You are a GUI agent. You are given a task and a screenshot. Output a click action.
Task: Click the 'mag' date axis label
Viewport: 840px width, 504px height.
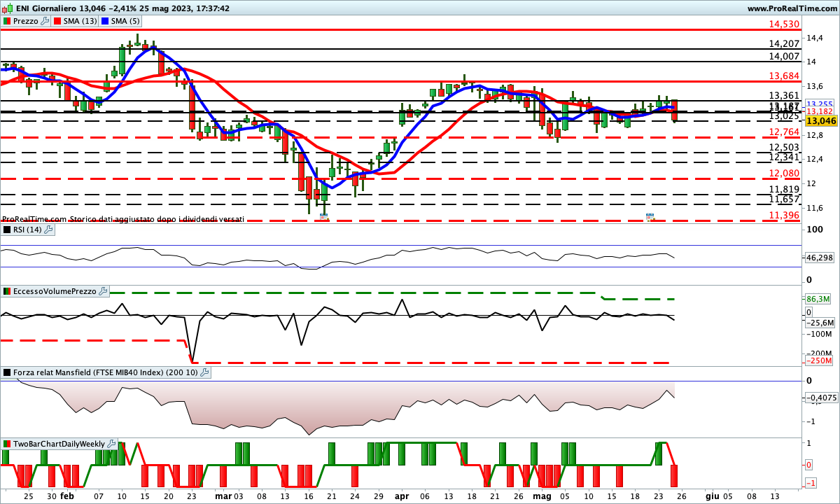tap(542, 496)
